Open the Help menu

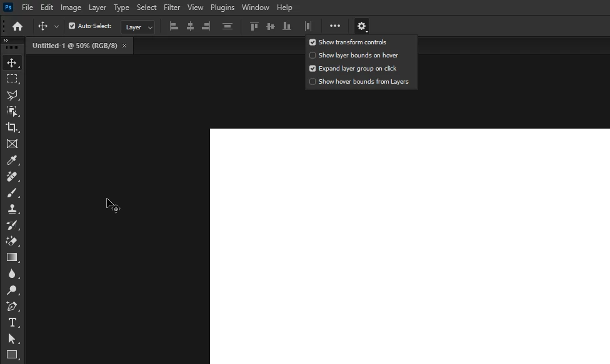pos(284,7)
